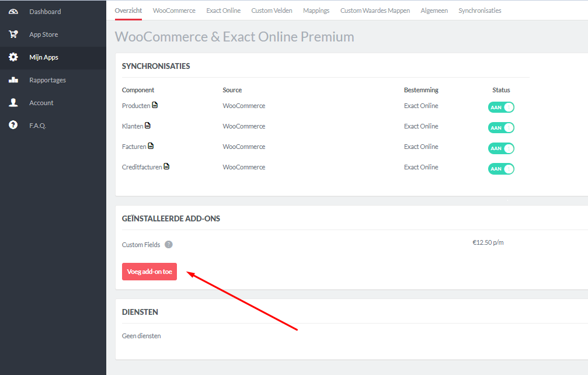588x375 pixels.
Task: Select the Mappings tab
Action: [316, 11]
